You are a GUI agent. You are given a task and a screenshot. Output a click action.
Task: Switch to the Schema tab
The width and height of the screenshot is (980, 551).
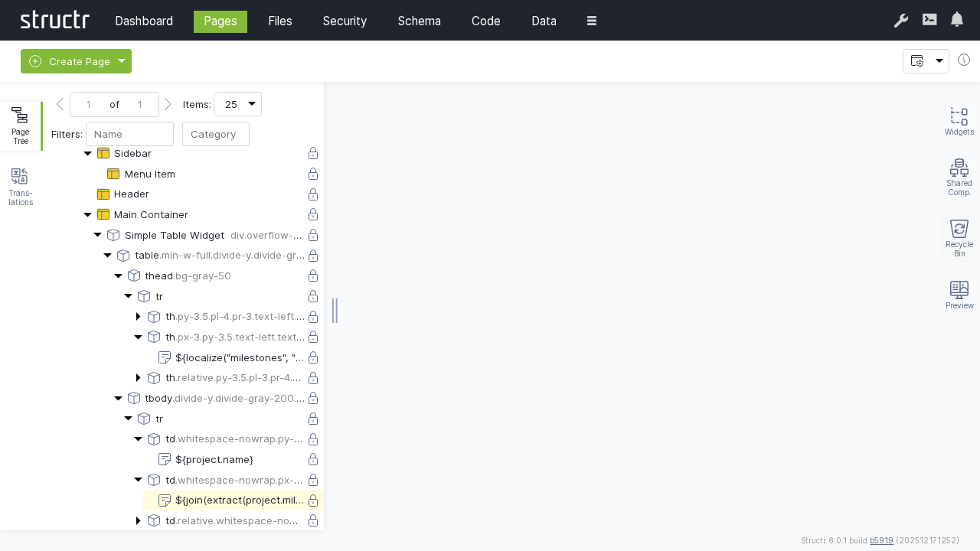pyautogui.click(x=419, y=21)
